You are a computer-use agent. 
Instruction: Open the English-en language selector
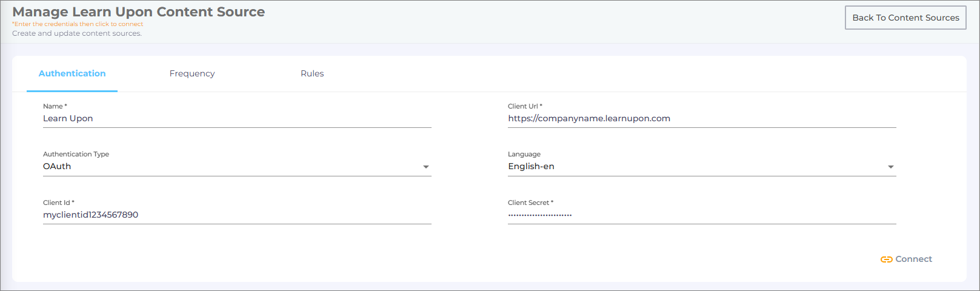(702, 167)
